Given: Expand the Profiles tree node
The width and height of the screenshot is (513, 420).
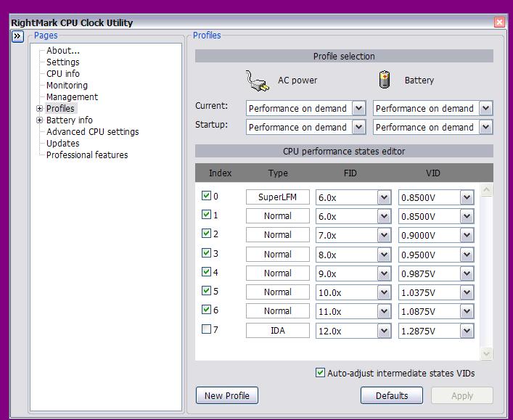Looking at the screenshot, I should [x=40, y=108].
